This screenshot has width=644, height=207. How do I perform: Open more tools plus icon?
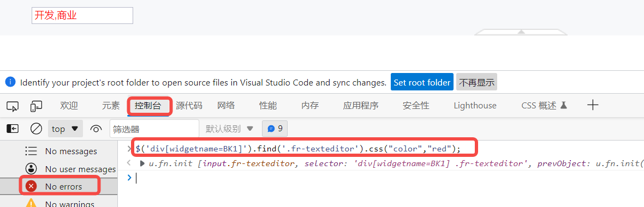593,105
